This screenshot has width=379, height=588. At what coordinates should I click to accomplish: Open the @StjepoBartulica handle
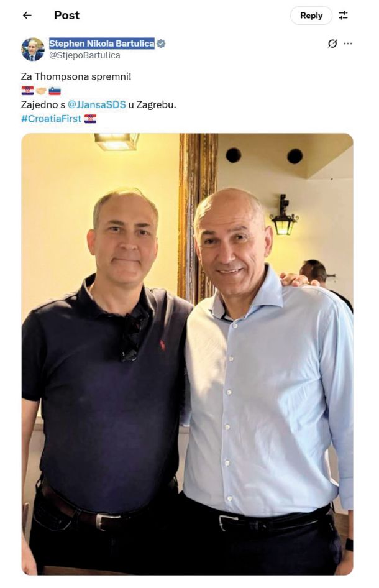click(x=84, y=55)
